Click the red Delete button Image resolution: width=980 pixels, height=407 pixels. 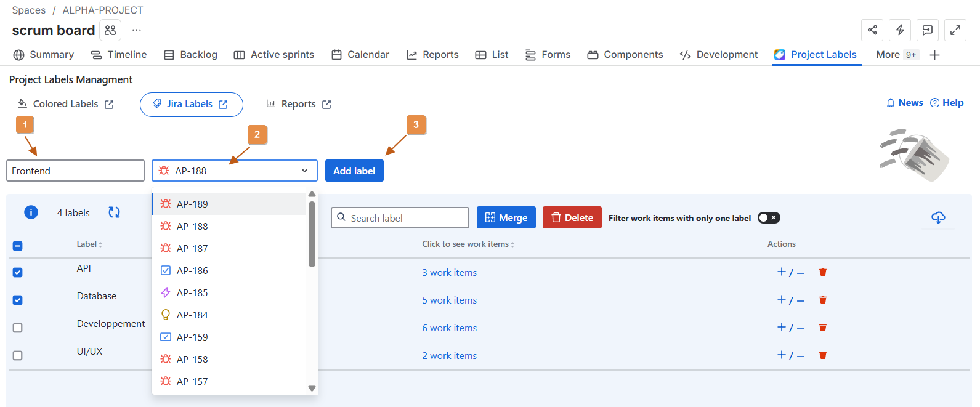point(572,217)
